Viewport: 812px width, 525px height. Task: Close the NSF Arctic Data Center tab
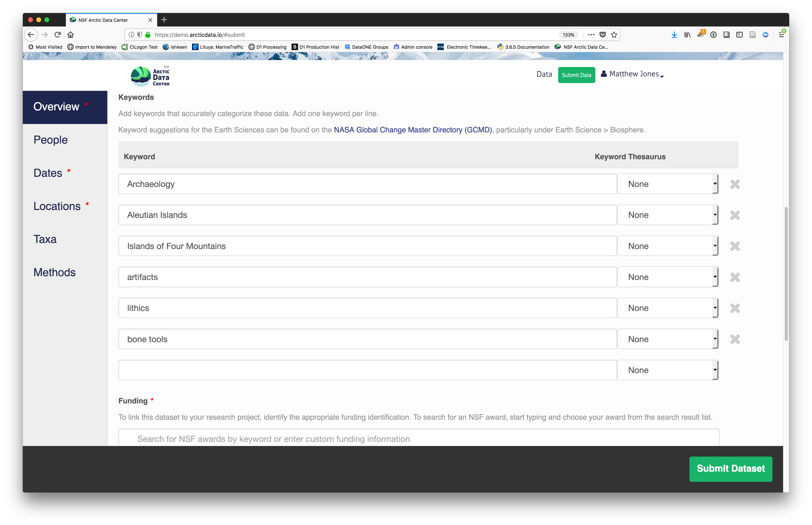tap(150, 20)
